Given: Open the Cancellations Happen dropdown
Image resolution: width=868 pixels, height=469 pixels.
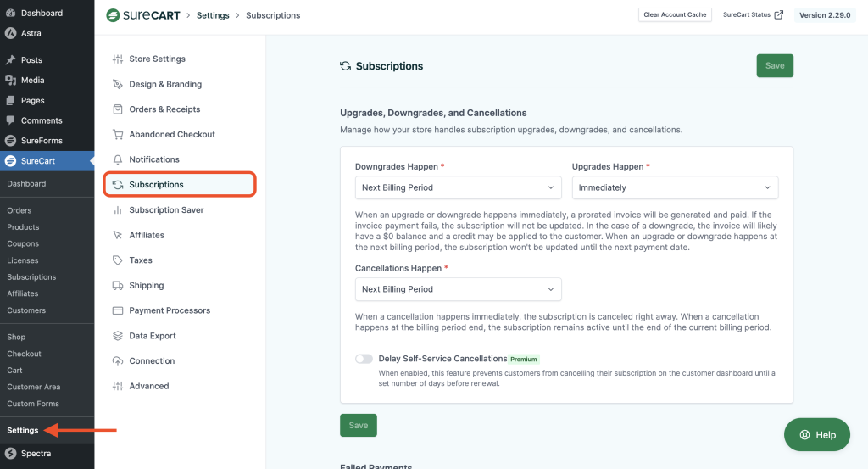Looking at the screenshot, I should pos(458,289).
